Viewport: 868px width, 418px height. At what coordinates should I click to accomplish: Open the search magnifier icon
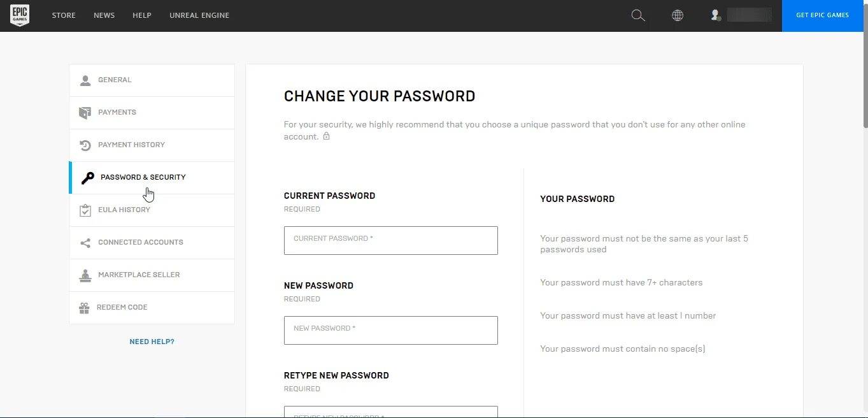tap(637, 15)
